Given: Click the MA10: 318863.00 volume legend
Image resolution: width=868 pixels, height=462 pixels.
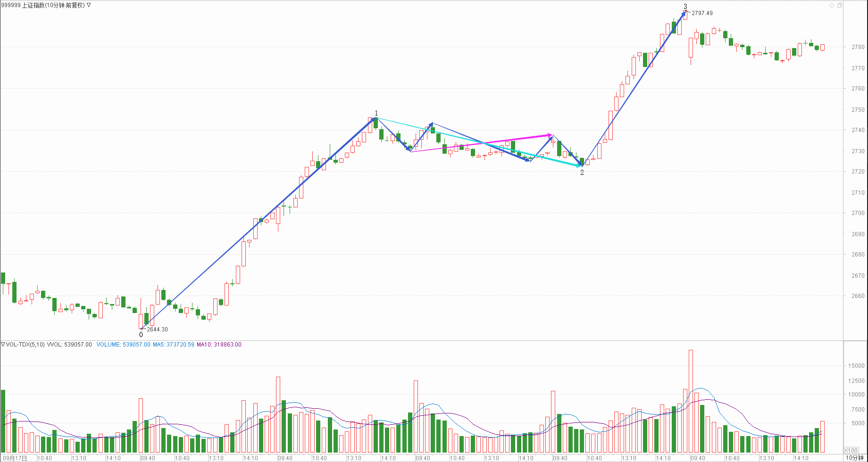Looking at the screenshot, I should [219, 345].
